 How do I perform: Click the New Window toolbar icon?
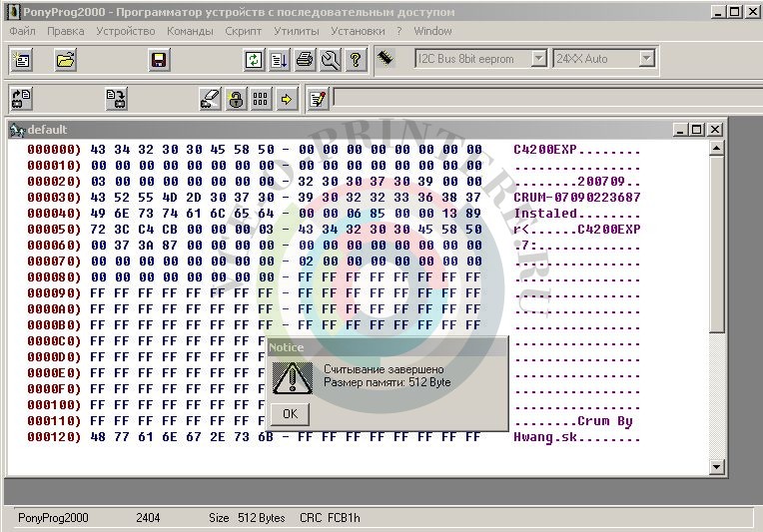(21, 60)
